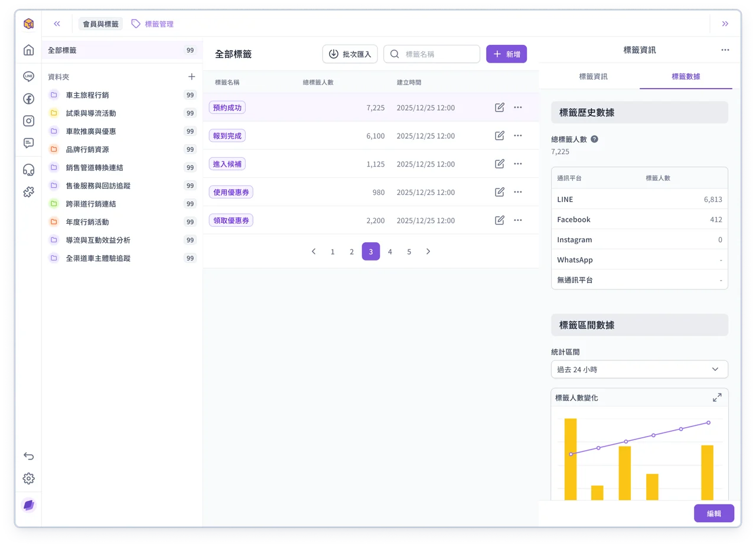Switch to the 標籤資訊 tab

tap(593, 76)
